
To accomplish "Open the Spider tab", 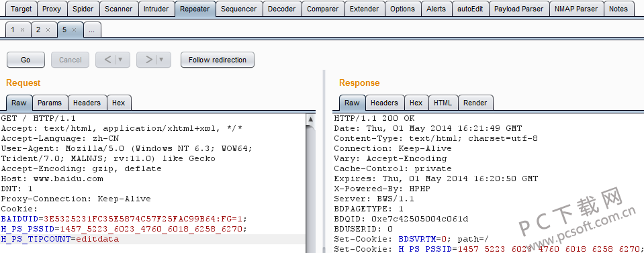I will (83, 9).
